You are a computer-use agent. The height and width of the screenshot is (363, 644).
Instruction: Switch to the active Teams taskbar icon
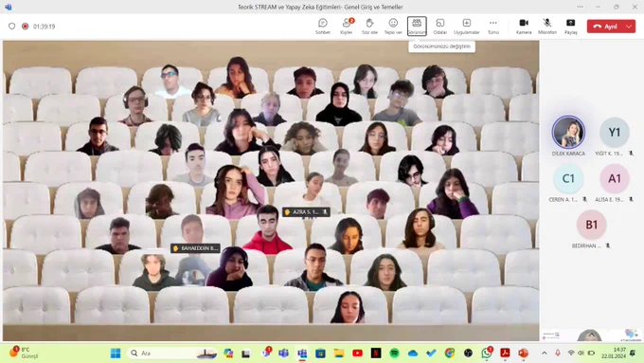[x=302, y=354]
